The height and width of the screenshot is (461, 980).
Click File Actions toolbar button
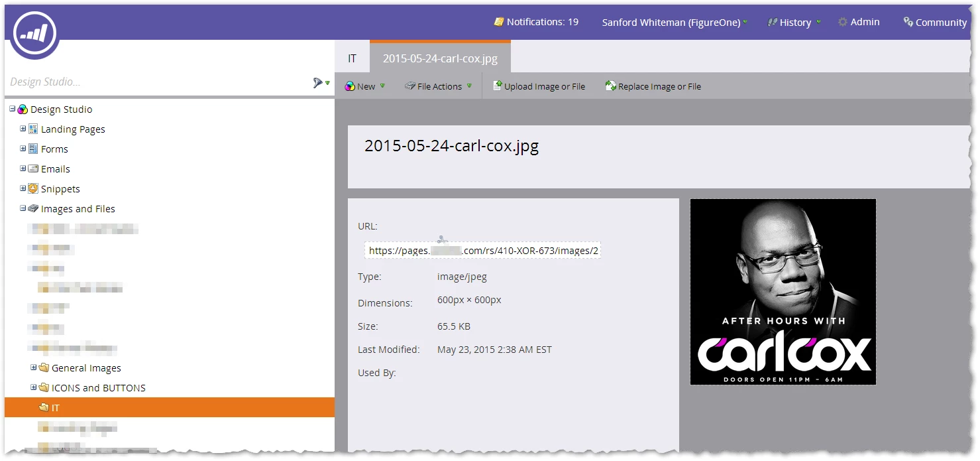[x=439, y=86]
